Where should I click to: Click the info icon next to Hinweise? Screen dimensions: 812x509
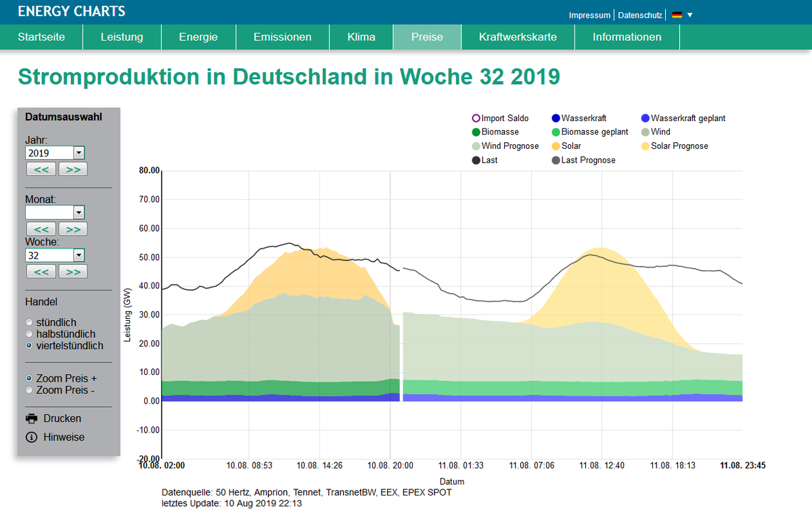pyautogui.click(x=31, y=437)
